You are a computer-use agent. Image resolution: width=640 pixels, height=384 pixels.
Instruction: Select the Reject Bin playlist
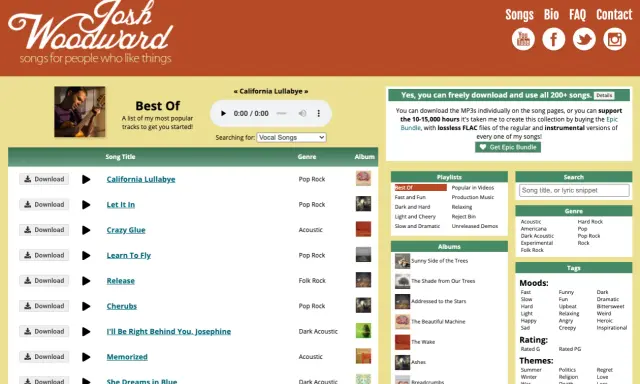click(464, 217)
